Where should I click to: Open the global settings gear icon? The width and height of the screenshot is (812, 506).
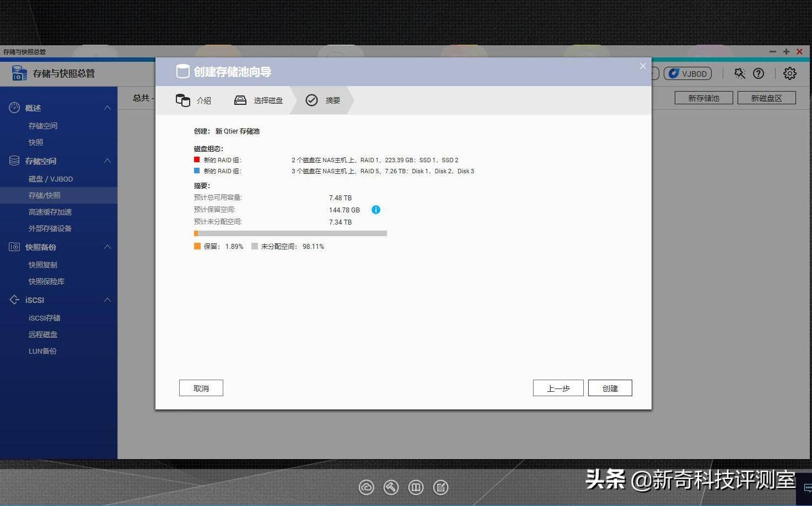tap(790, 73)
